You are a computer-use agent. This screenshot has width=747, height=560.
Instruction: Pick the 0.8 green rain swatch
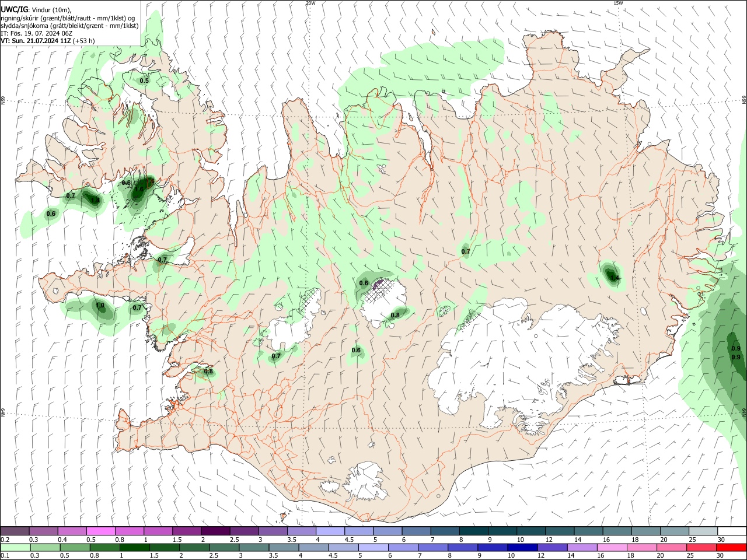[x=104, y=548]
